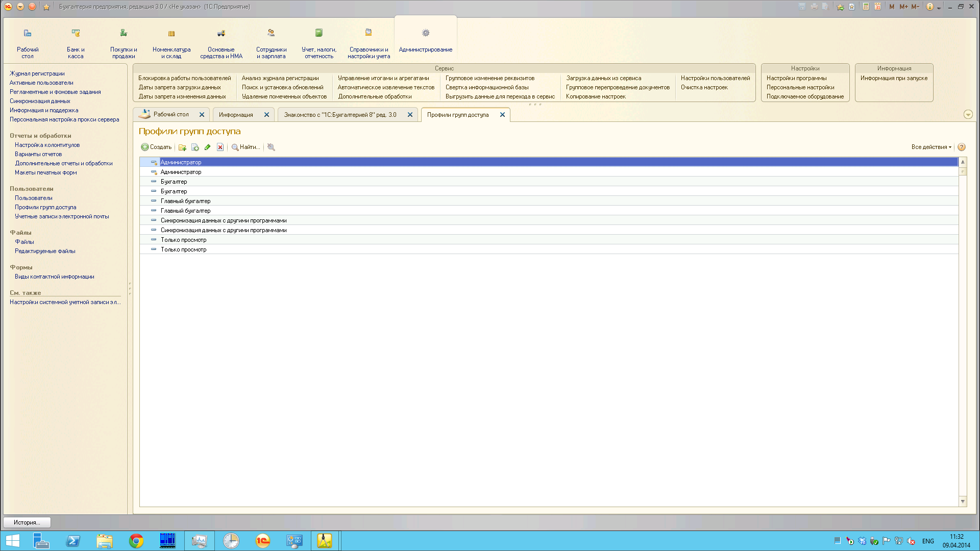Click the green pencil edit icon

click(207, 147)
